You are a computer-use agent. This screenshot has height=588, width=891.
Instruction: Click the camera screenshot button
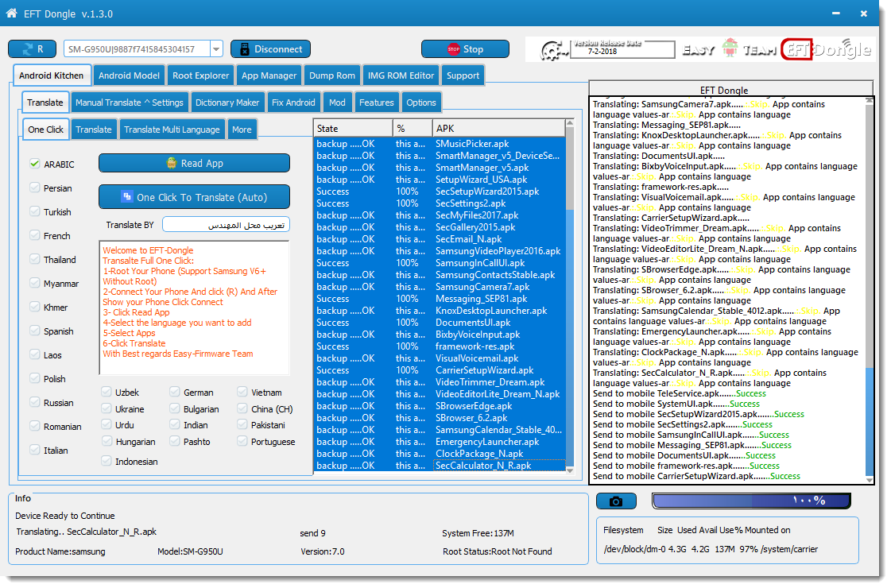pyautogui.click(x=616, y=501)
